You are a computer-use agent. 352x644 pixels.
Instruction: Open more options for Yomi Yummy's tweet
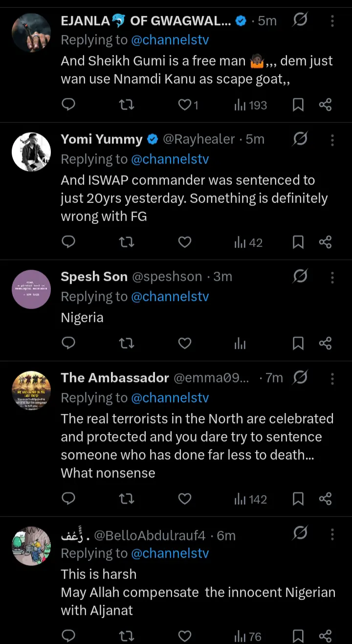[x=332, y=139]
